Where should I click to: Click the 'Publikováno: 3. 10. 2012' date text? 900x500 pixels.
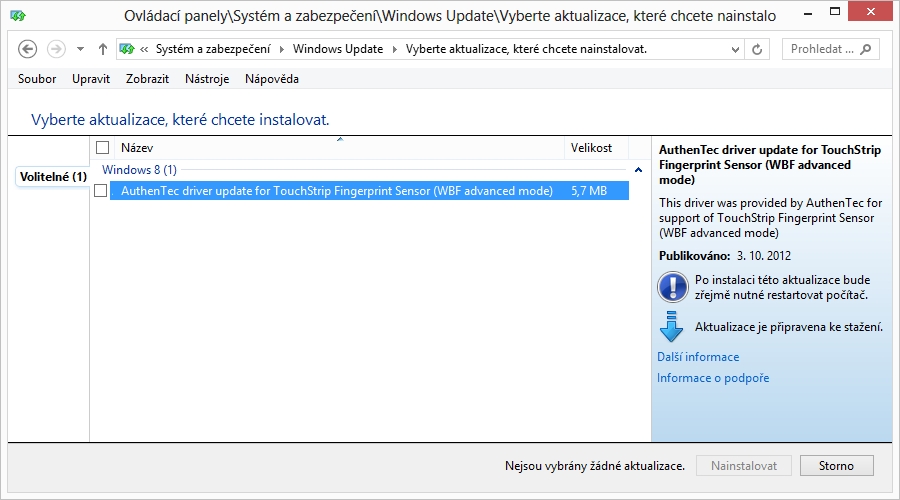click(725, 256)
